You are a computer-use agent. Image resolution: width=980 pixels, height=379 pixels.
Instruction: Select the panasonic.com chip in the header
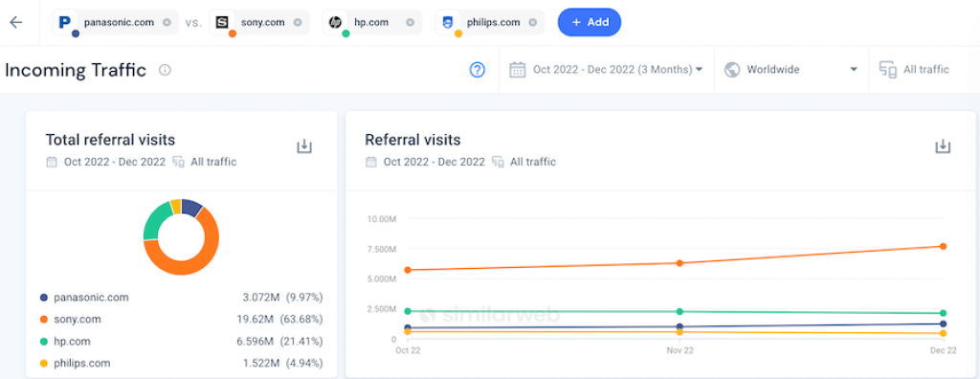(x=115, y=23)
